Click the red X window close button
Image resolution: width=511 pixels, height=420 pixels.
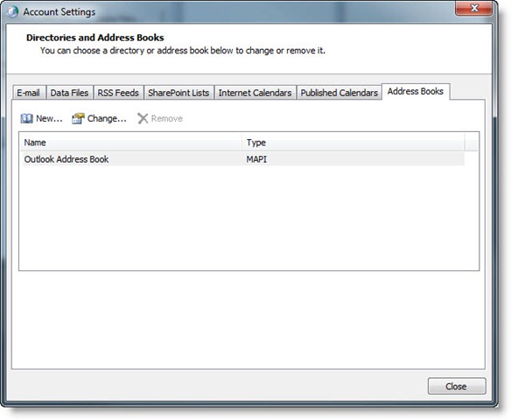click(474, 8)
